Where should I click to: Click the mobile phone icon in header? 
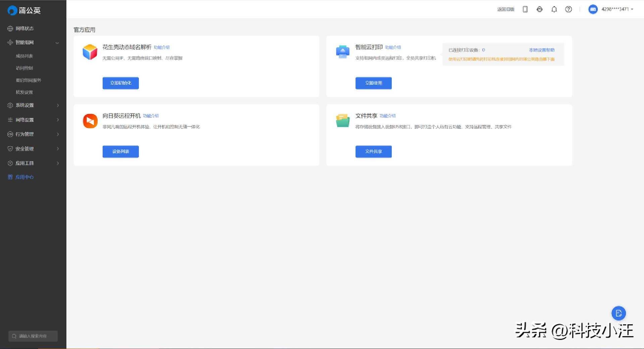coord(525,9)
